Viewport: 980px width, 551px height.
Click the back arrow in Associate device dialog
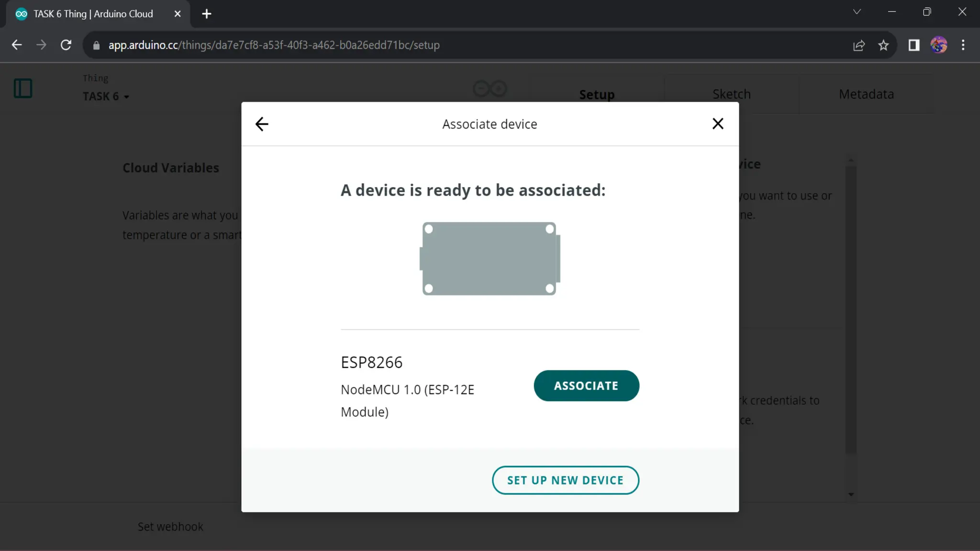click(x=262, y=124)
